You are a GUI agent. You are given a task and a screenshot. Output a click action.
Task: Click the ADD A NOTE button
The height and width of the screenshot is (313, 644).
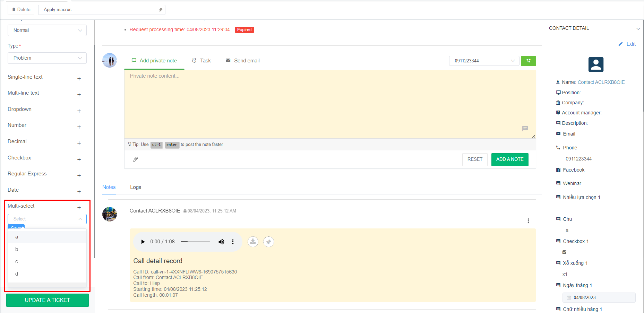click(509, 159)
